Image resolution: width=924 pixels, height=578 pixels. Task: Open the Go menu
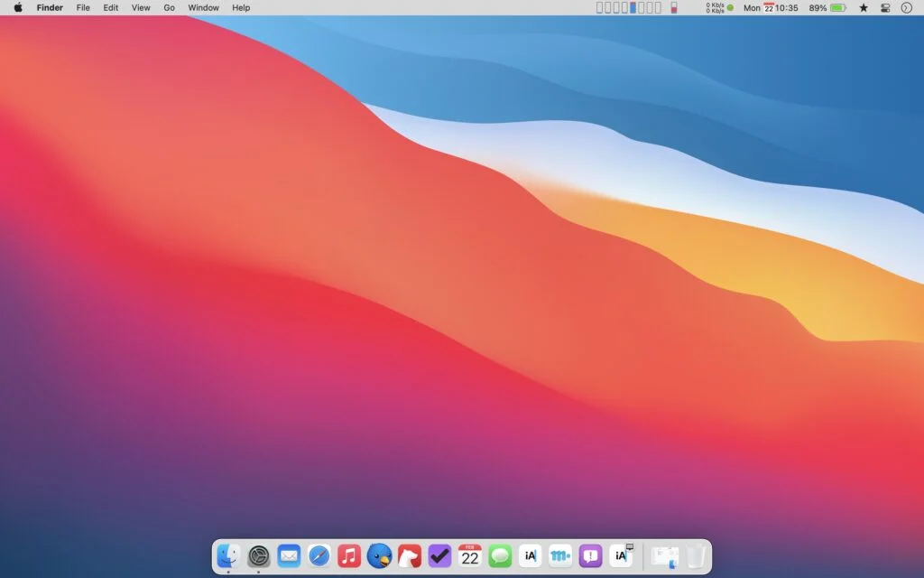pyautogui.click(x=169, y=7)
